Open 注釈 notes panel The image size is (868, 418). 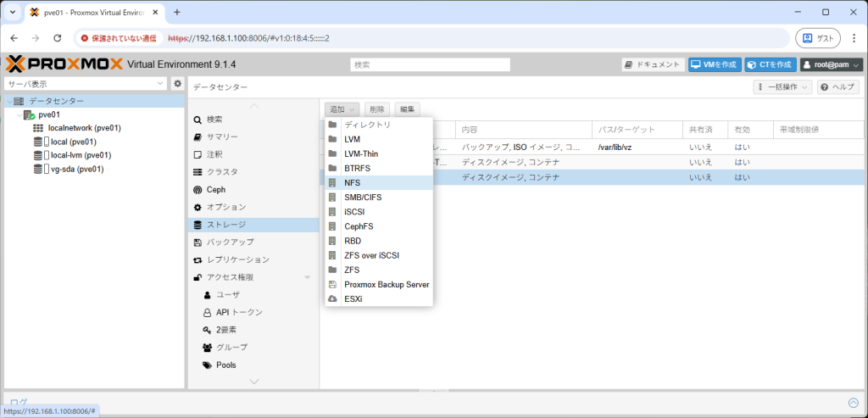253,154
